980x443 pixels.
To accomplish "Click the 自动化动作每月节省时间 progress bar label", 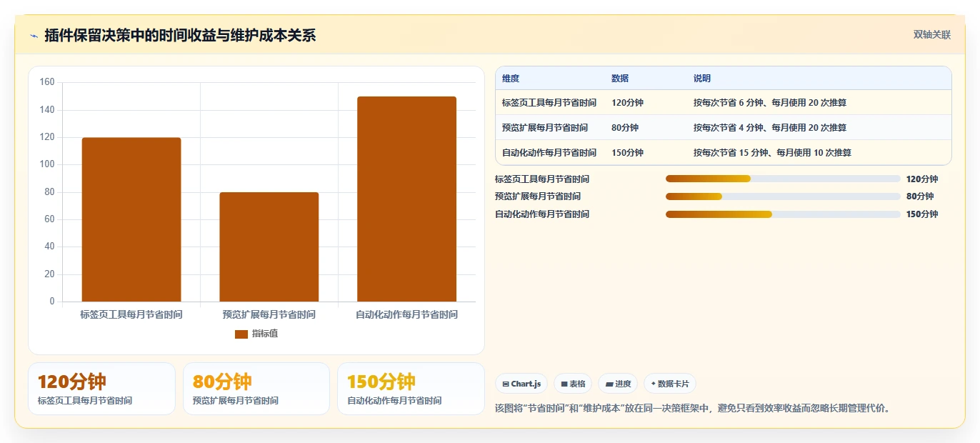I will click(542, 214).
